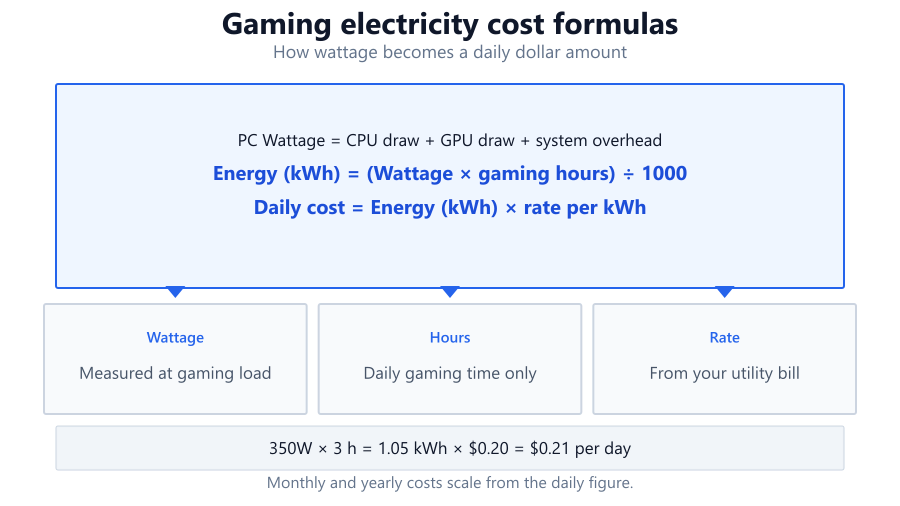Click the triangle pointer above Hours card
Viewport: 900px width, 506px height.
(450, 292)
